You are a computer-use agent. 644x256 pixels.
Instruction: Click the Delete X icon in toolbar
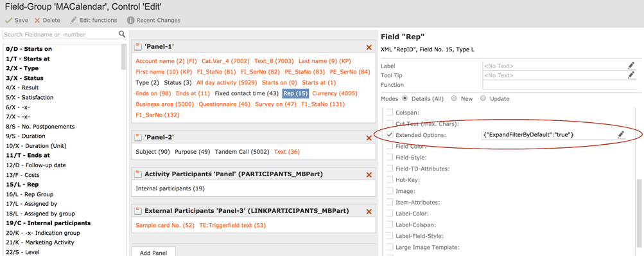[37, 20]
